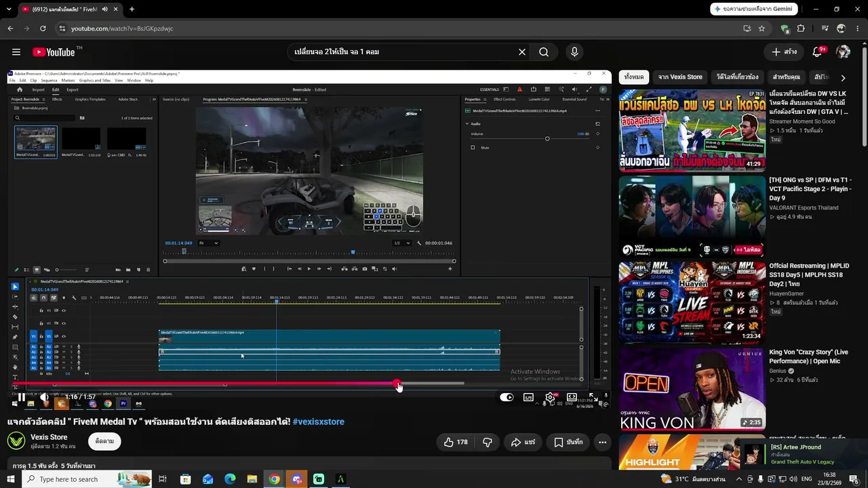The image size is (868, 488).
Task: Open Microsoft Edge from the taskbar
Action: (x=230, y=479)
